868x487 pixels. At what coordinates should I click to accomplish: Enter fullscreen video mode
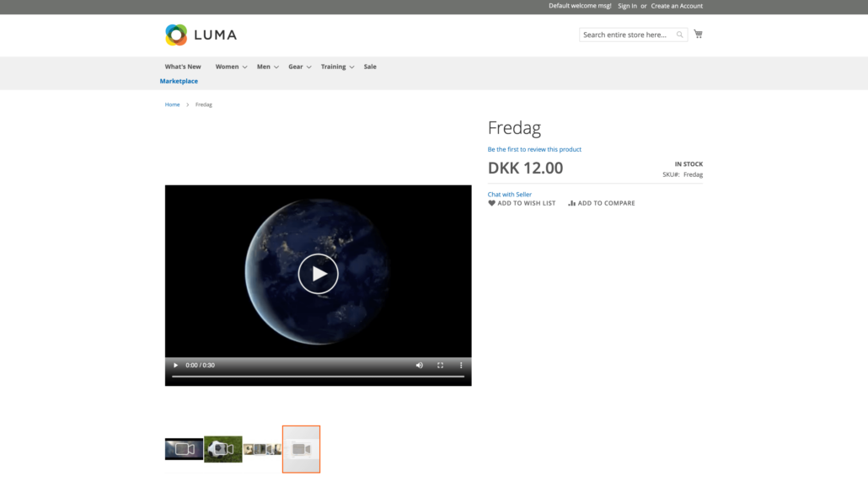point(440,366)
